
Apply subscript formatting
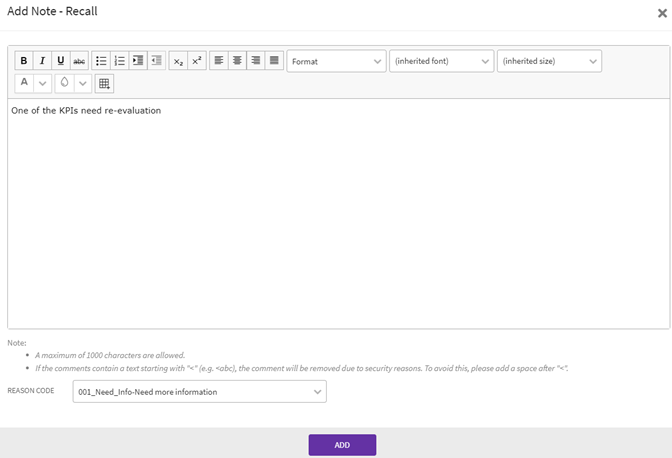point(178,61)
